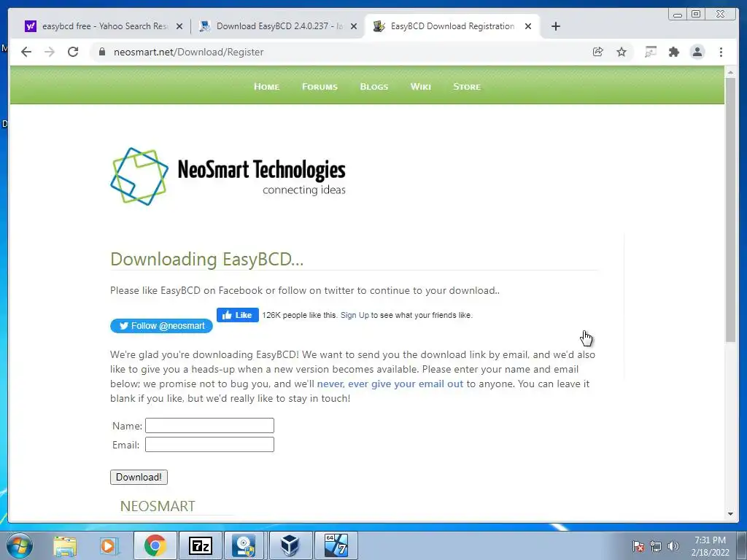747x560 pixels.
Task: Open the Chrome three-dot menu
Action: (721, 52)
